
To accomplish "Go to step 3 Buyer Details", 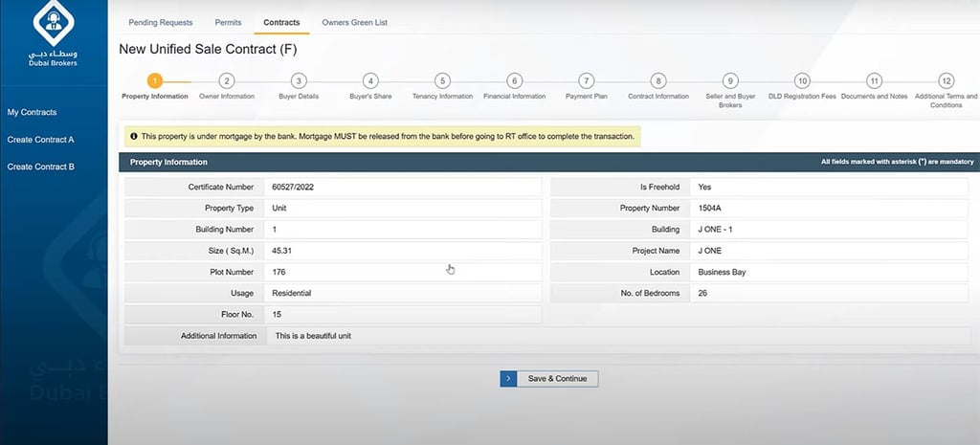I will click(x=299, y=81).
